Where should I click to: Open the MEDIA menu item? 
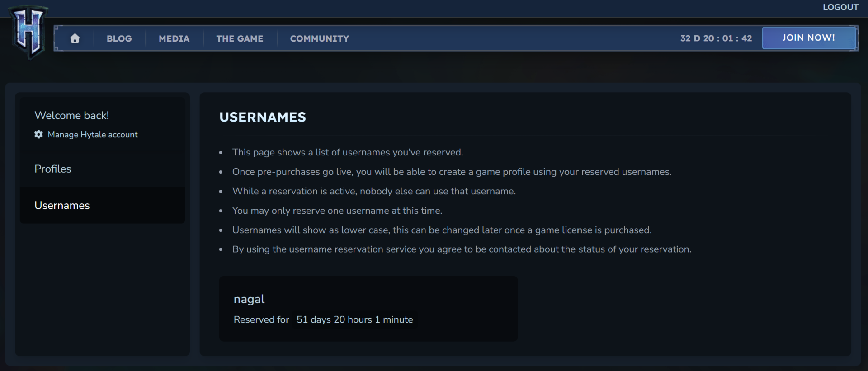(x=174, y=38)
